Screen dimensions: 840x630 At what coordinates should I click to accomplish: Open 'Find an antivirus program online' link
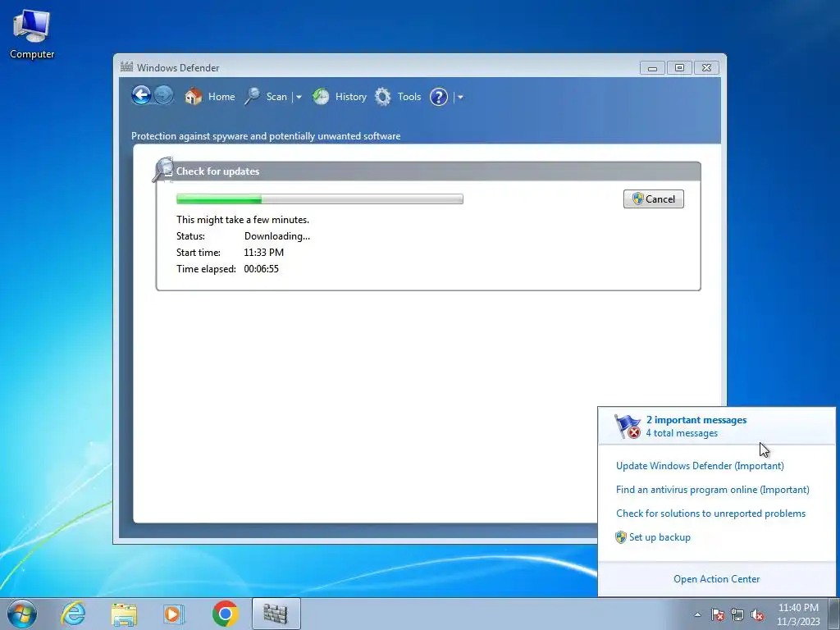click(x=713, y=490)
